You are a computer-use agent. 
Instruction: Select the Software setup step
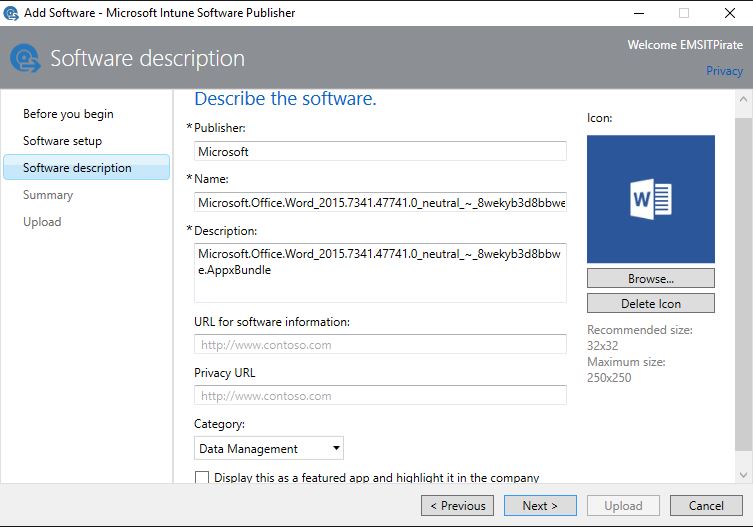click(x=62, y=141)
